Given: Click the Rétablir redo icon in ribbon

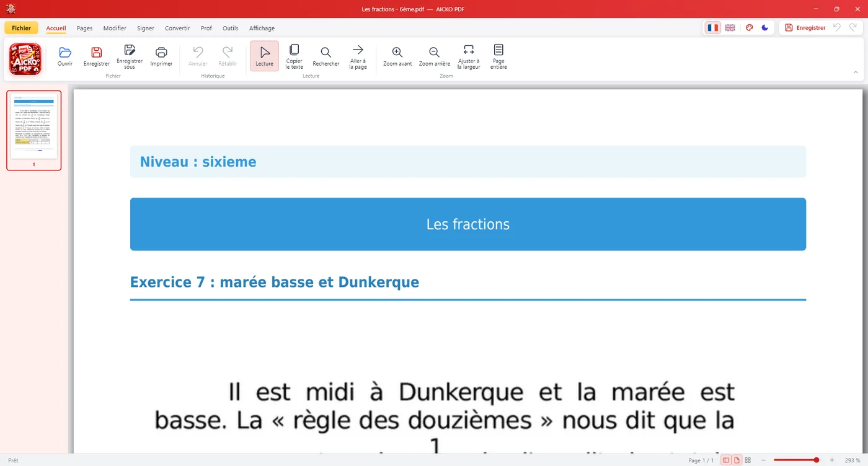Looking at the screenshot, I should [228, 52].
